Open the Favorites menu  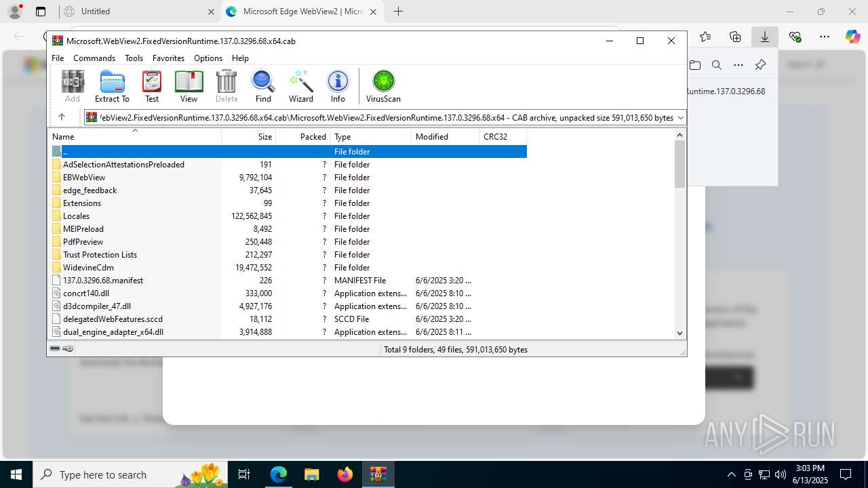coord(168,58)
